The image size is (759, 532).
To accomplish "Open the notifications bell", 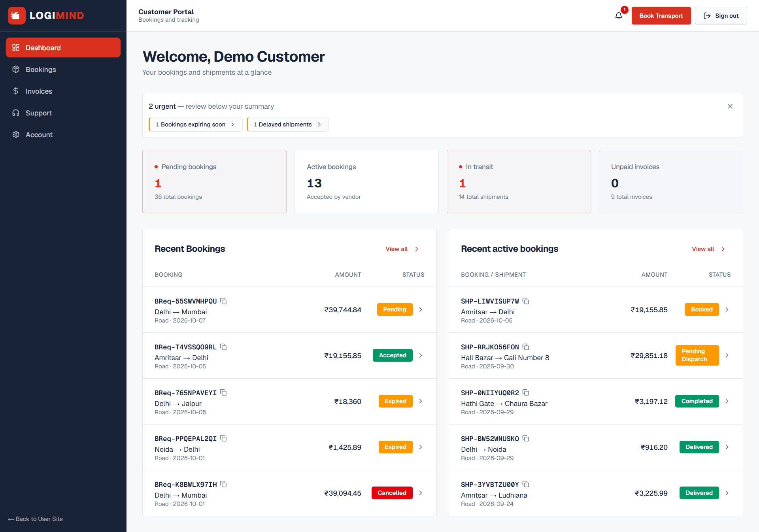I will [x=619, y=16].
